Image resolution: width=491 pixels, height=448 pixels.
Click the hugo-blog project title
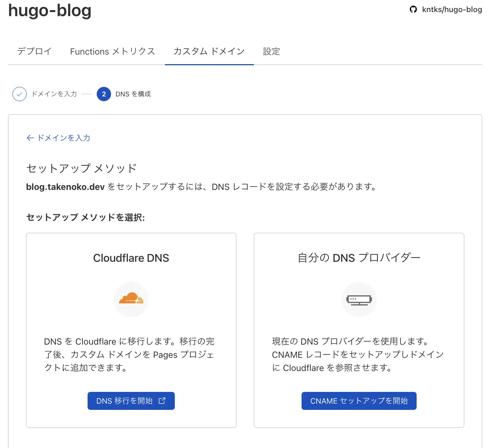[50, 10]
